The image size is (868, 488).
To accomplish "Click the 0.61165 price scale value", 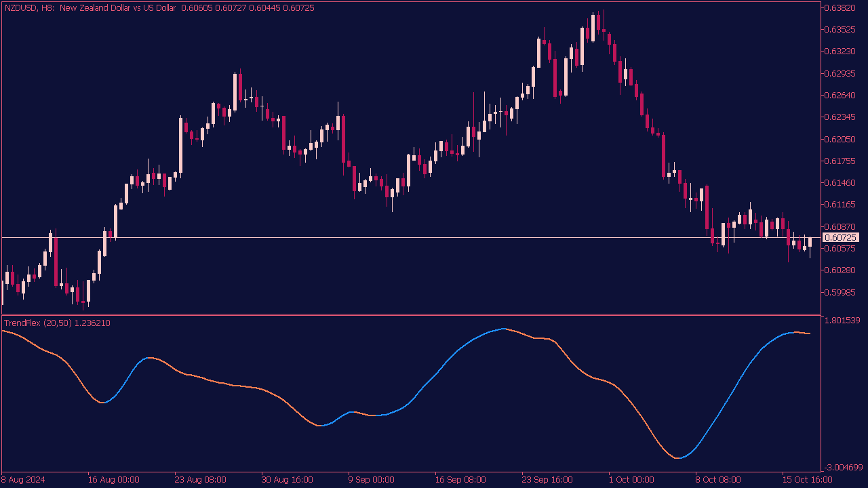I will [x=840, y=205].
